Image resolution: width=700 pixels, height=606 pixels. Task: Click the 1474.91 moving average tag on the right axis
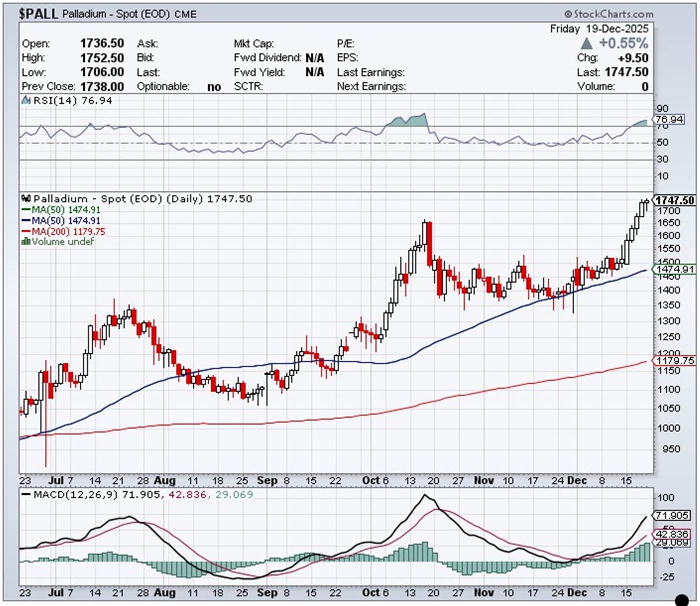[x=675, y=269]
